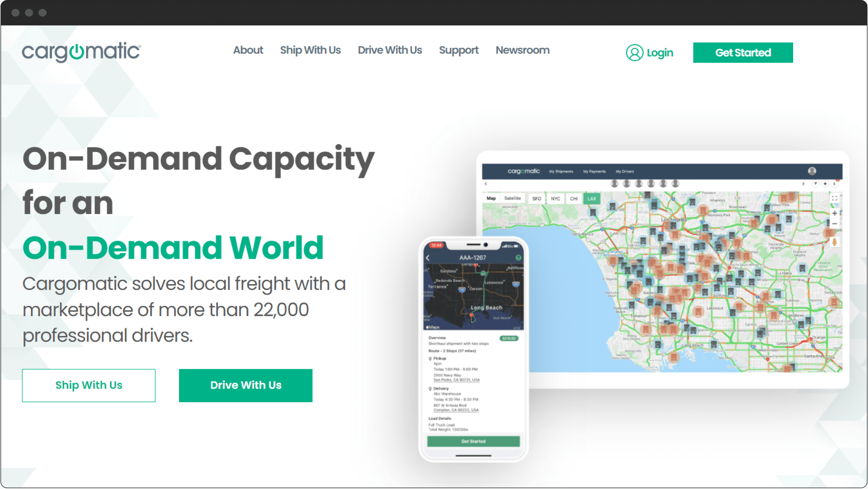Click the Delivery location pin icon
This screenshot has width=868, height=489.
coord(430,389)
